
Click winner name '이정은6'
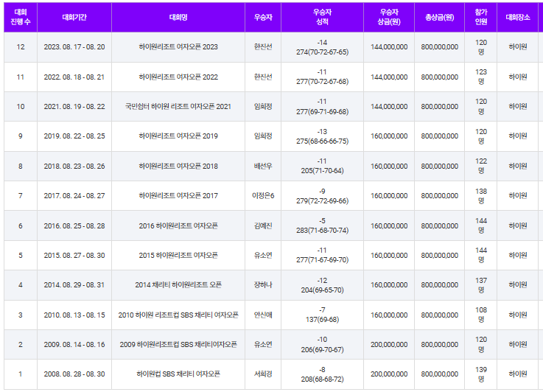263,196
